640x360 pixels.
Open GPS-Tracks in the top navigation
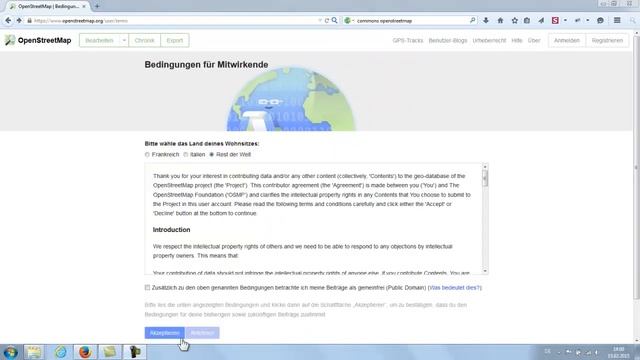408,40
